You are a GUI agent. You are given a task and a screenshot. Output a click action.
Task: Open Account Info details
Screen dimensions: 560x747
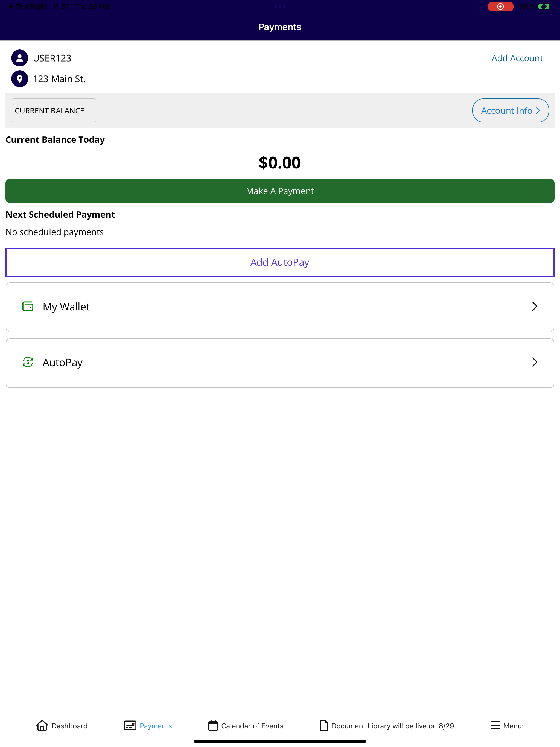pyautogui.click(x=510, y=110)
